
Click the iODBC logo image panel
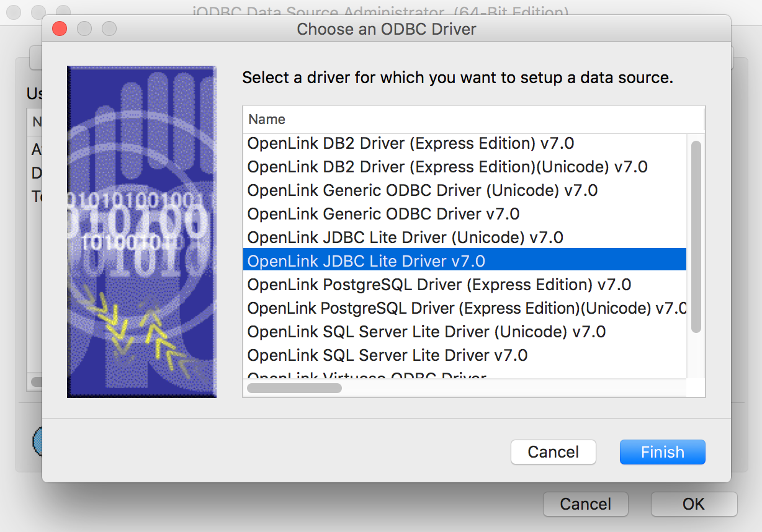tap(141, 231)
